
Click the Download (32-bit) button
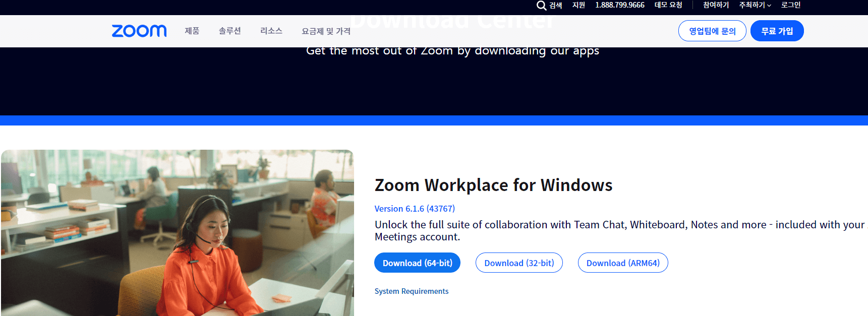pyautogui.click(x=519, y=263)
